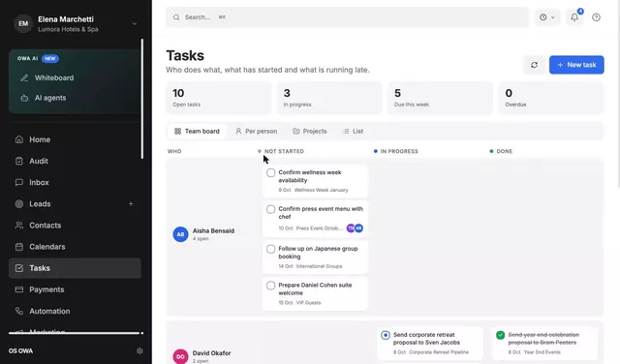Focus the Search input field
This screenshot has height=364, width=620.
pos(347,17)
